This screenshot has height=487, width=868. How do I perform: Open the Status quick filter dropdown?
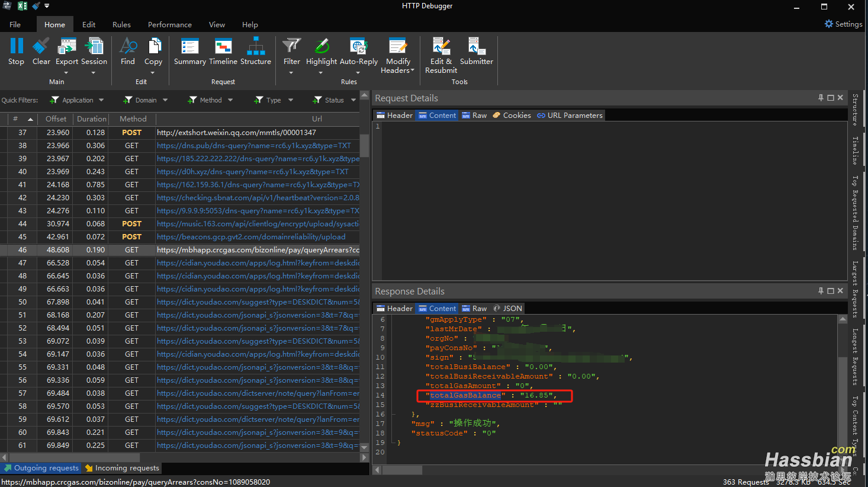point(353,100)
